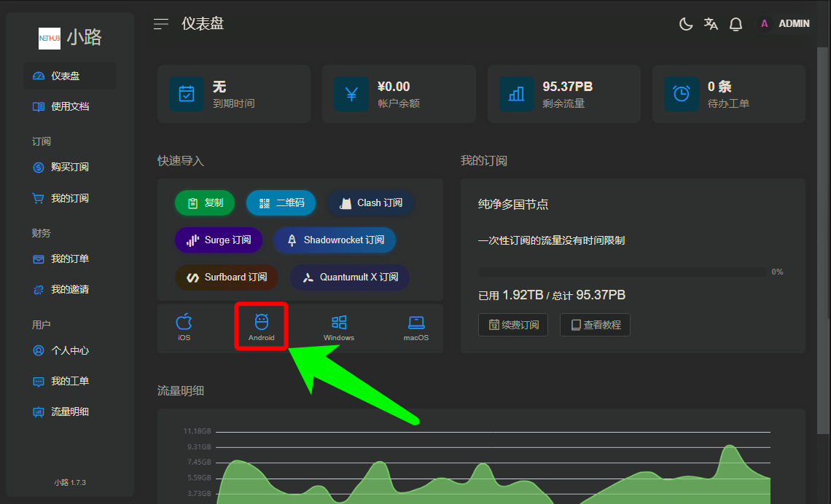
Task: Click the Clash 订阅 import button
Action: pyautogui.click(x=371, y=203)
